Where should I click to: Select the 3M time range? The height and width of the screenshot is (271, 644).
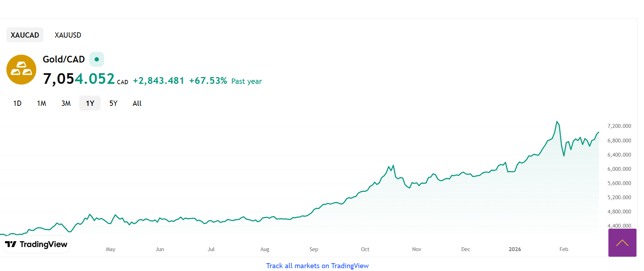[66, 103]
